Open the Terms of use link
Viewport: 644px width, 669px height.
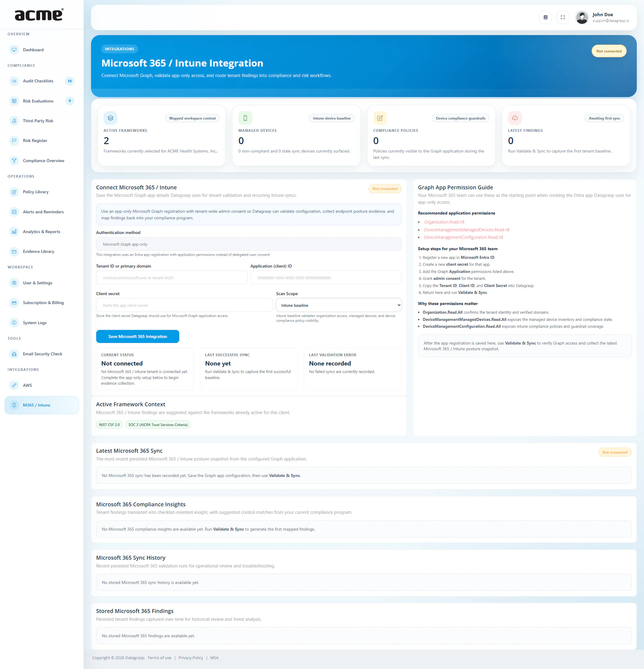coord(159,658)
